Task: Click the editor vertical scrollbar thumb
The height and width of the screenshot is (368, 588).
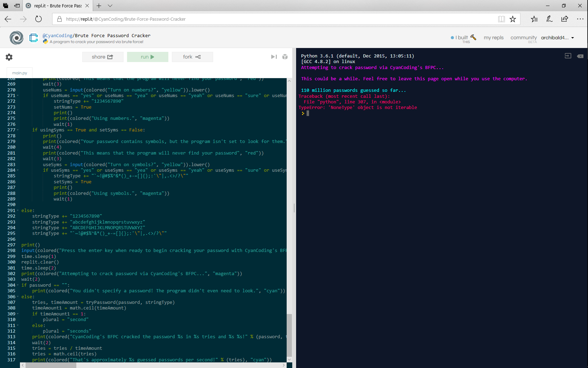Action: pyautogui.click(x=289, y=335)
